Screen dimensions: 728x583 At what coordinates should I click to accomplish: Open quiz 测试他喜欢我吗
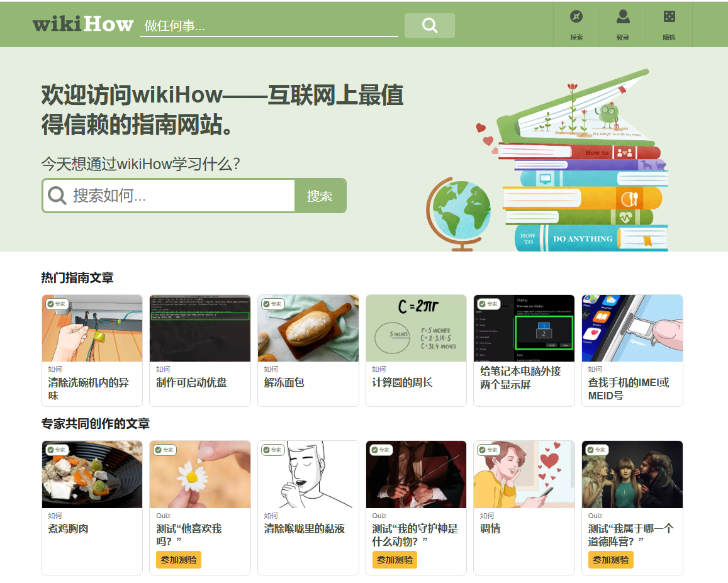coord(189,535)
